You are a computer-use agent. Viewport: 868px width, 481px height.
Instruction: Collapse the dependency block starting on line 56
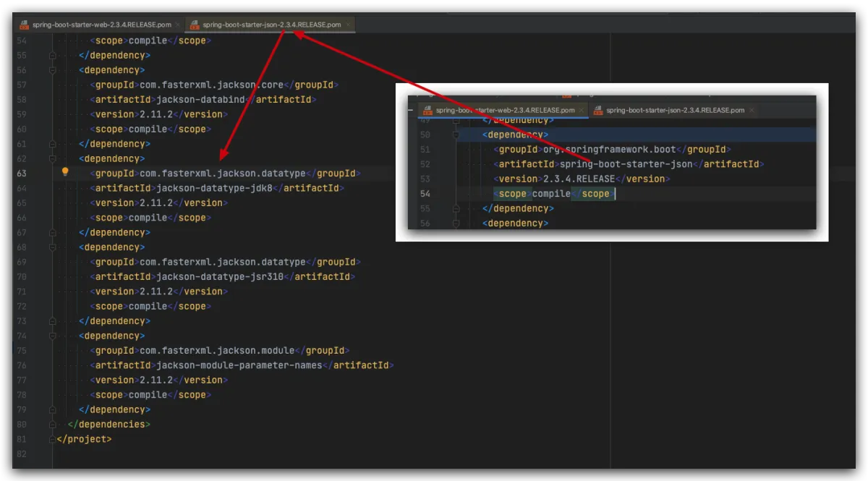click(x=53, y=70)
